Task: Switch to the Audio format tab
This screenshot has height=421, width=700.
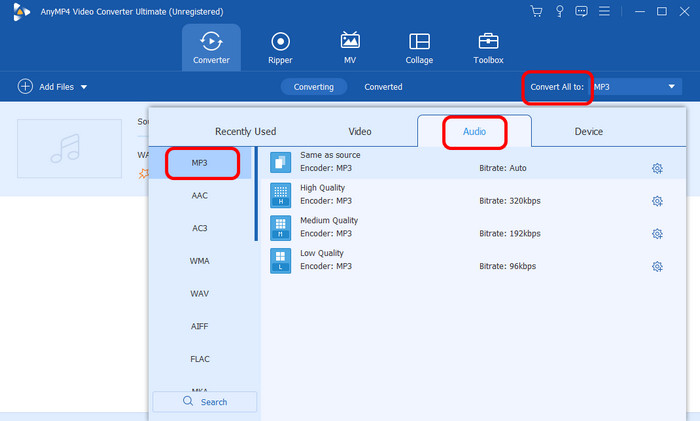Action: [x=474, y=131]
